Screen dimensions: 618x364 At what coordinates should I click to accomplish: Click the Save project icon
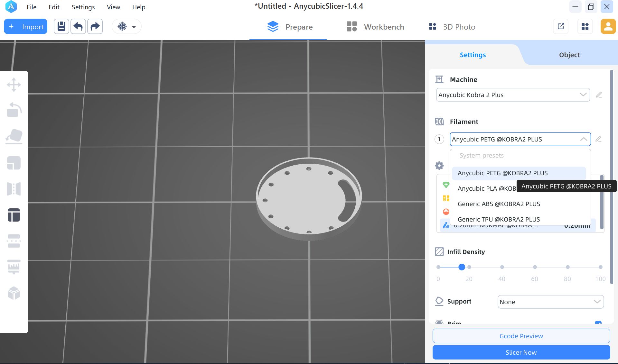(x=61, y=26)
